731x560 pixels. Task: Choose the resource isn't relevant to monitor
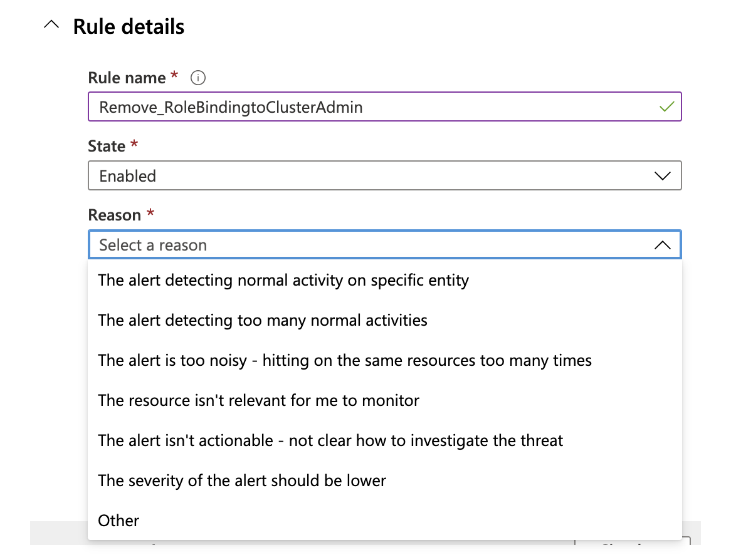tap(259, 401)
